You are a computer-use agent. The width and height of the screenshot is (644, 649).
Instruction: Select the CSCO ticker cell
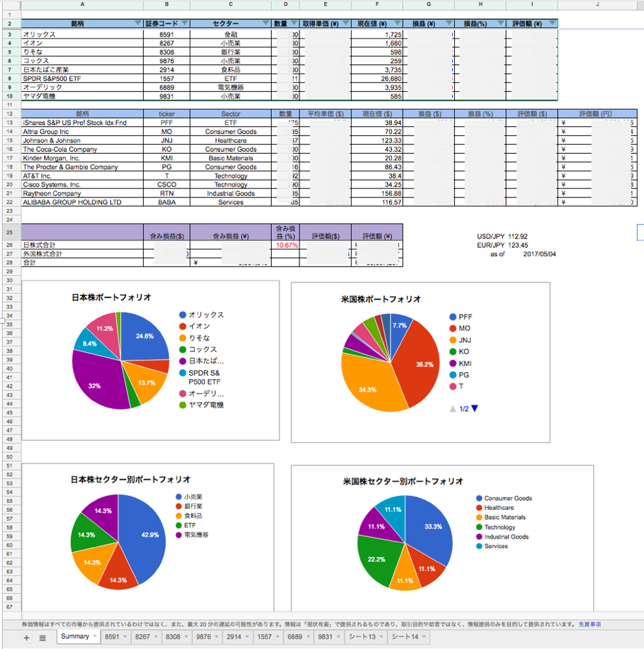pos(167,185)
